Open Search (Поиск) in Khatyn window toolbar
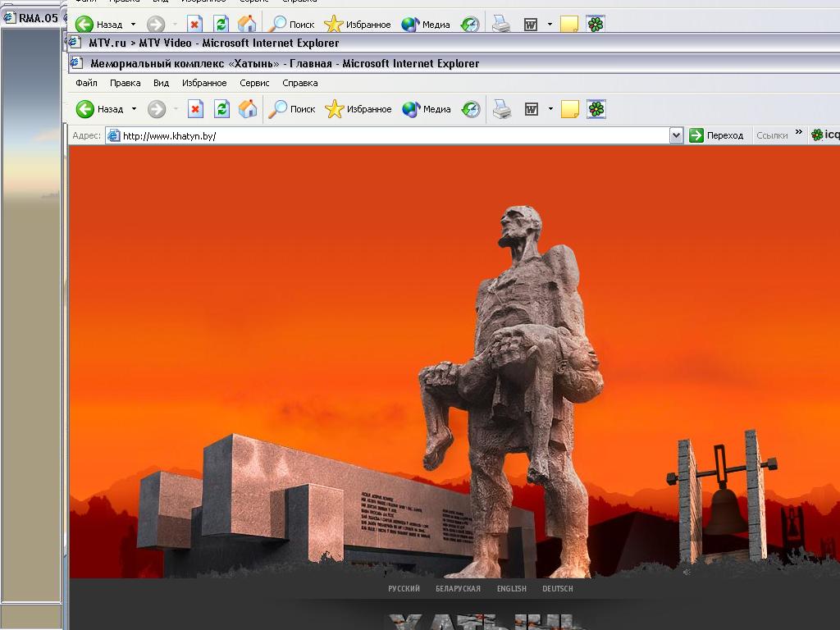Image resolution: width=840 pixels, height=630 pixels. [292, 109]
